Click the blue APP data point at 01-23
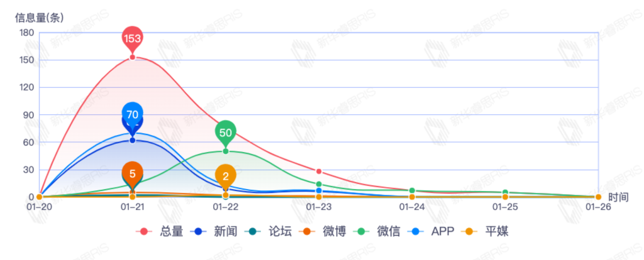 [319, 190]
